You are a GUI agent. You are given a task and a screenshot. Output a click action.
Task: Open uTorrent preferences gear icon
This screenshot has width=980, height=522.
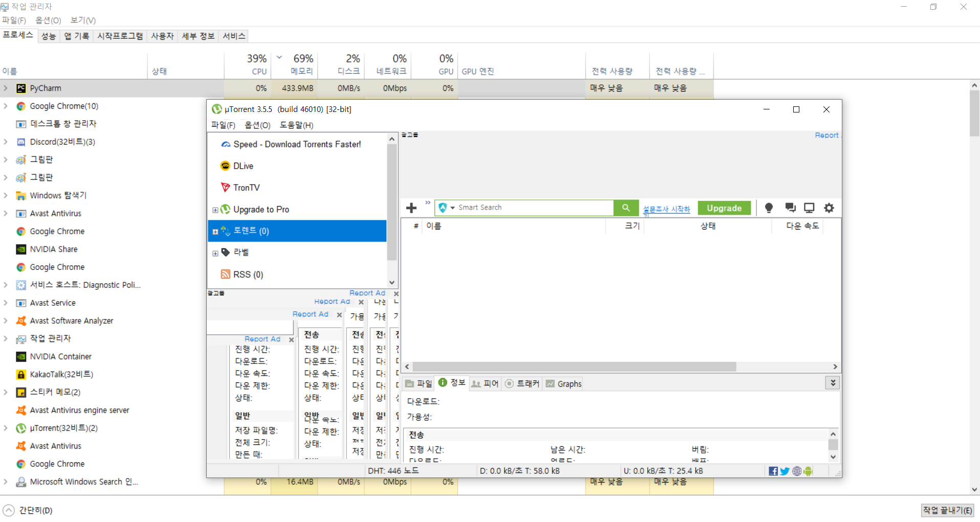pos(829,208)
